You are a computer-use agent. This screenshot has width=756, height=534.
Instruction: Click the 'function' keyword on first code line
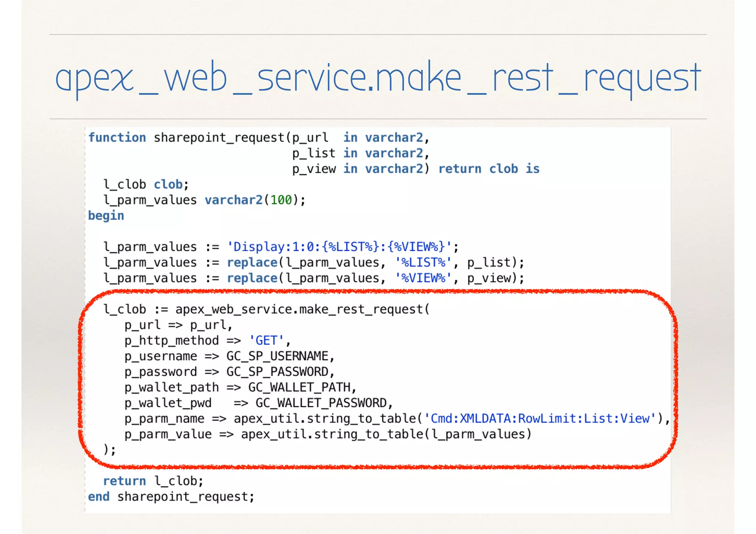click(x=117, y=138)
